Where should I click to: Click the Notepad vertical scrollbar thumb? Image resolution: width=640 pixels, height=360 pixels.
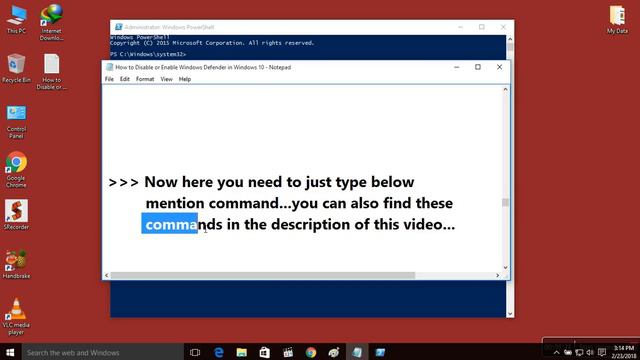[x=505, y=202]
